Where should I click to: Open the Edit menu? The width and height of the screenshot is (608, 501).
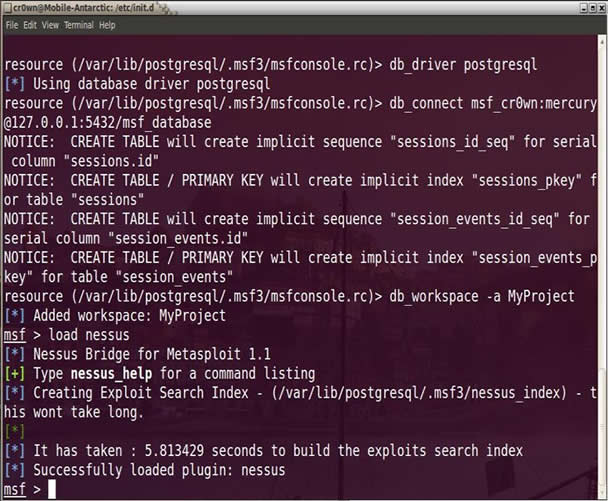30,25
